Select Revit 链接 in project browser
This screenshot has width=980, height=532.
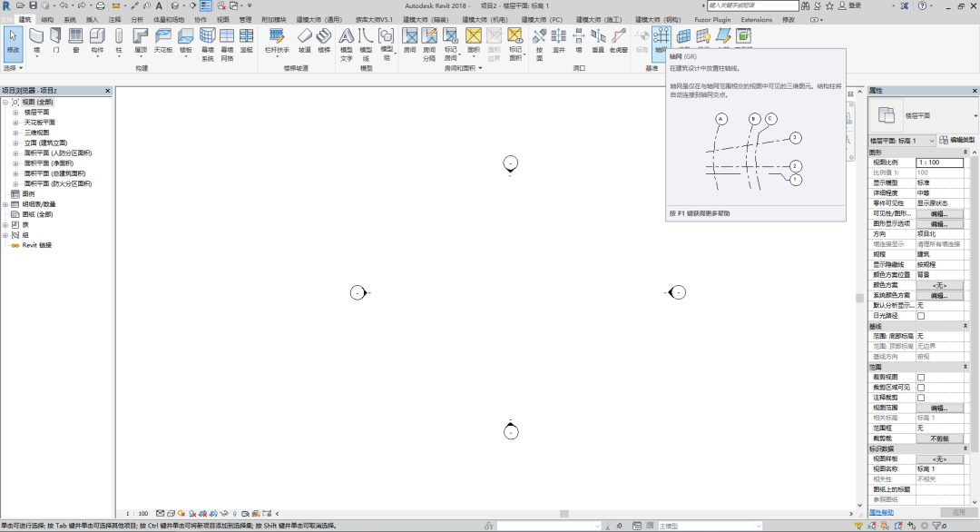coord(37,246)
